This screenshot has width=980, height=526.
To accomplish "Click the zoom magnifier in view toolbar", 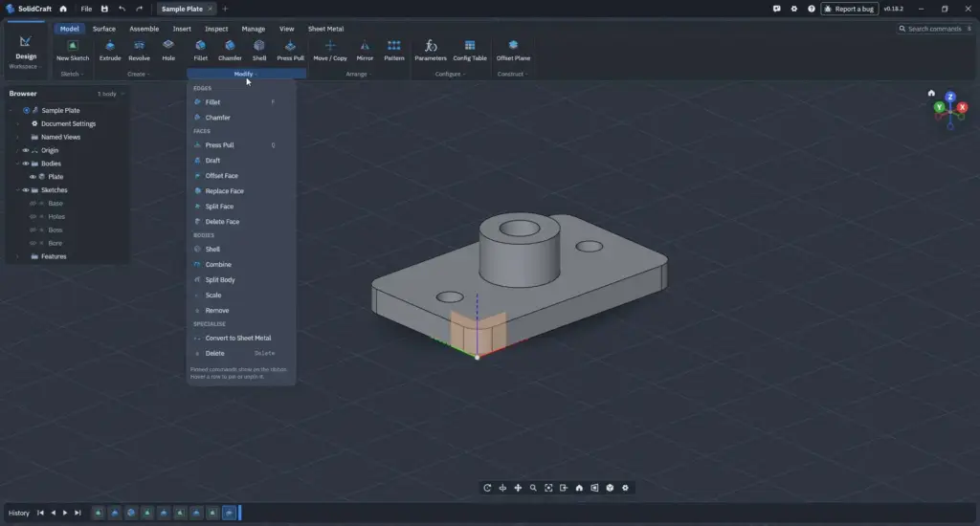I will click(533, 488).
